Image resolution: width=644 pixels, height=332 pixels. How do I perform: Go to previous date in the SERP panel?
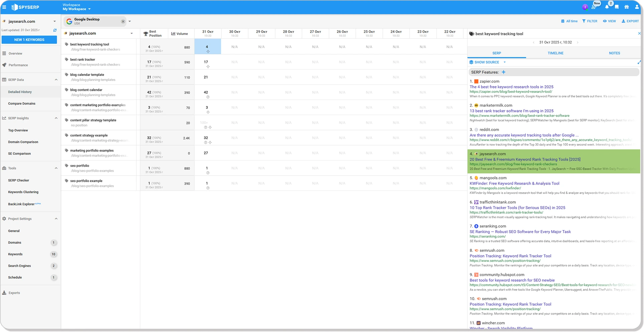(533, 42)
